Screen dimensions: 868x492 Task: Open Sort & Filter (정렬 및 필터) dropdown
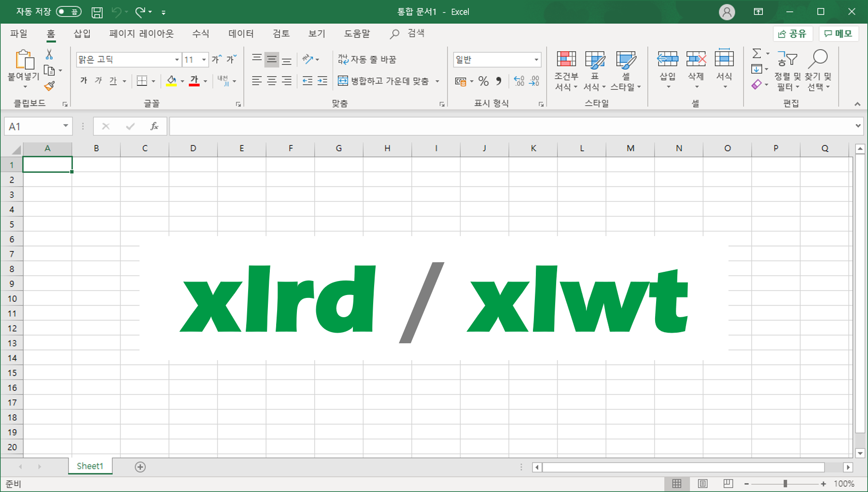click(x=787, y=70)
